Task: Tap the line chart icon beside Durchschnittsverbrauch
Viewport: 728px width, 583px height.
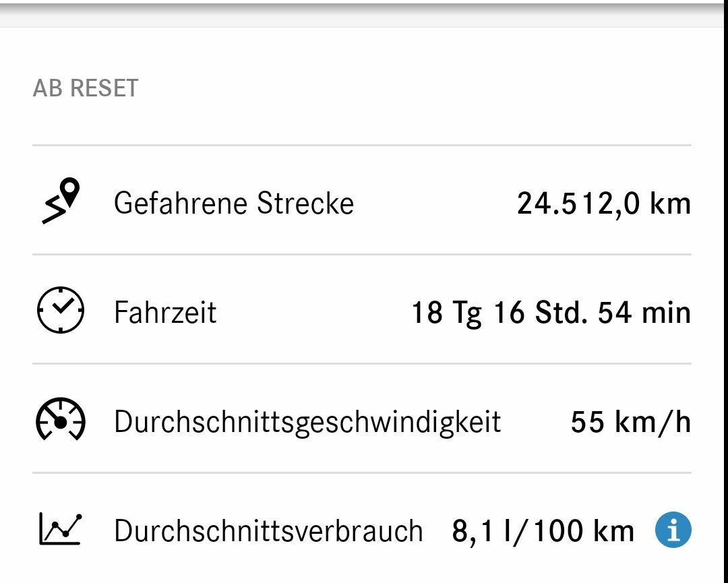Action: coord(59,530)
